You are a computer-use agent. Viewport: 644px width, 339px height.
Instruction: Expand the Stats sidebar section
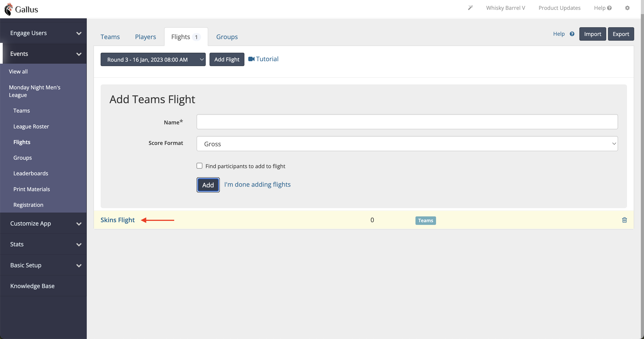coord(44,244)
